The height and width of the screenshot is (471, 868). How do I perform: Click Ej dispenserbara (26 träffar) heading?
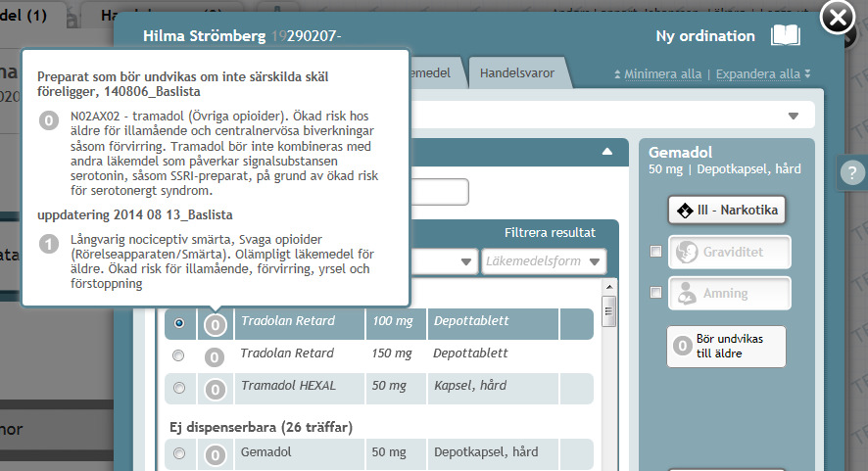pos(262,427)
